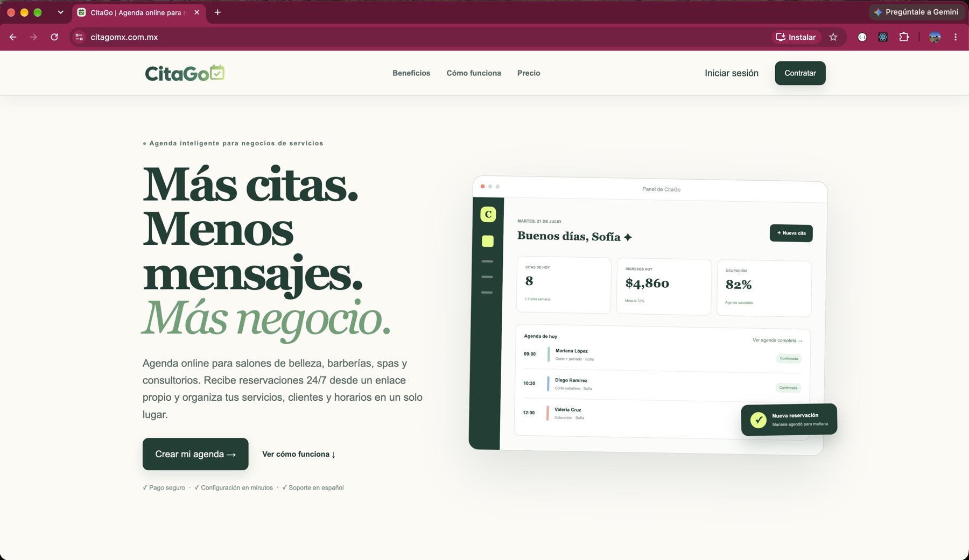Screen dimensions: 969x560
Task: Close the CitaGo browser tab
Action: 196,12
